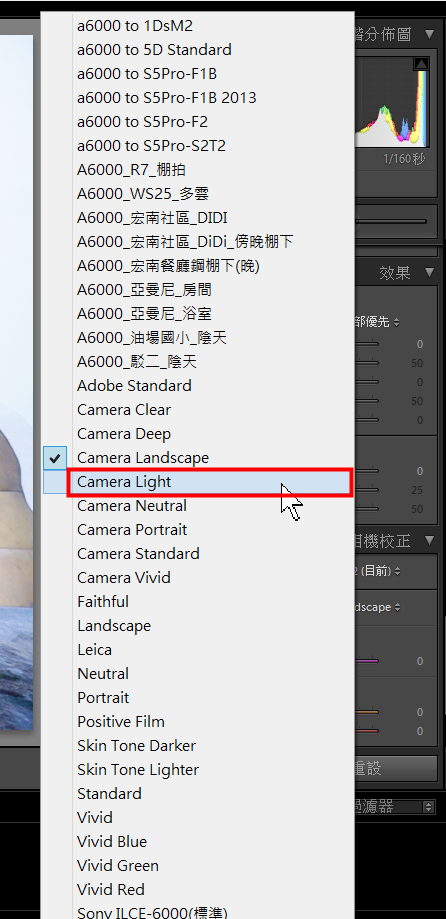446x919 pixels.
Task: Collapse the histogram panel triangle
Action: pos(431,34)
